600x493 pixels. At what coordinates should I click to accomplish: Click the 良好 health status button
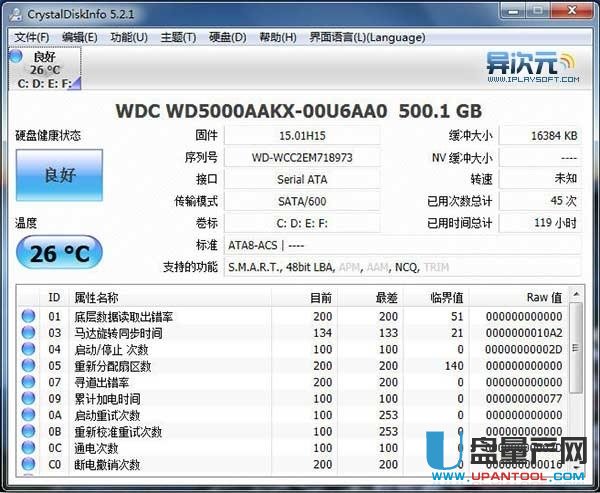tap(58, 176)
